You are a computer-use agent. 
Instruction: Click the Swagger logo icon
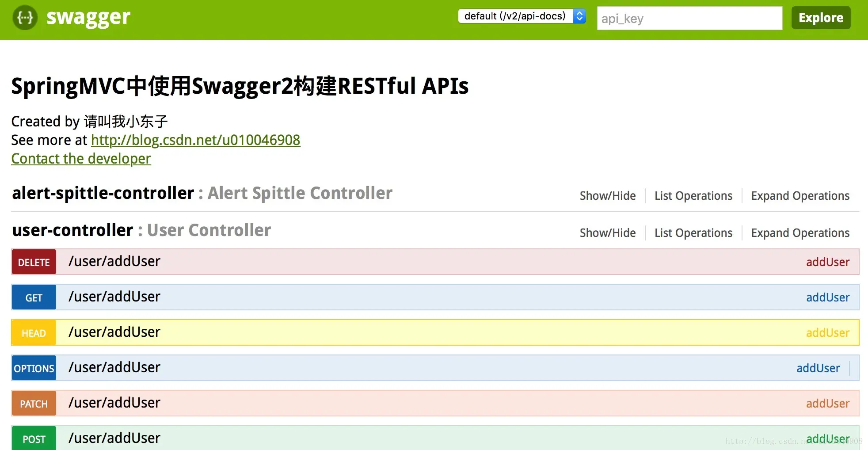click(x=25, y=18)
